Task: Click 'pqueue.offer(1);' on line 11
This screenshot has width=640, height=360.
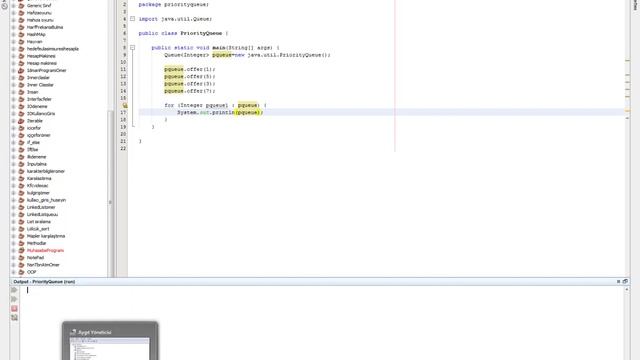Action: 190,69
